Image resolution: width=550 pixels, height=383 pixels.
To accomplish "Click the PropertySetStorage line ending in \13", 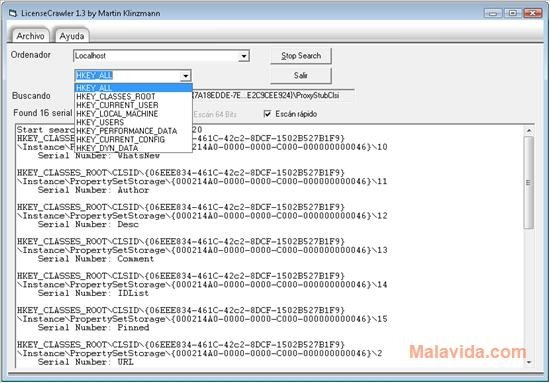I will [202, 250].
